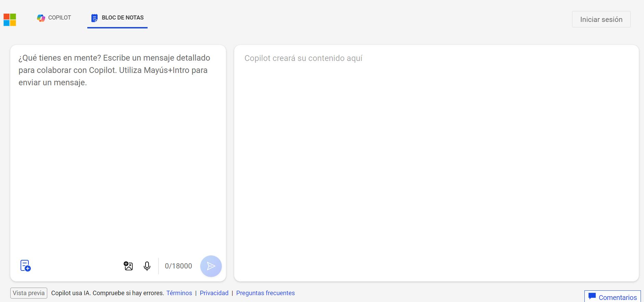
Task: Click the Microsoft logo icon
Action: click(x=10, y=20)
